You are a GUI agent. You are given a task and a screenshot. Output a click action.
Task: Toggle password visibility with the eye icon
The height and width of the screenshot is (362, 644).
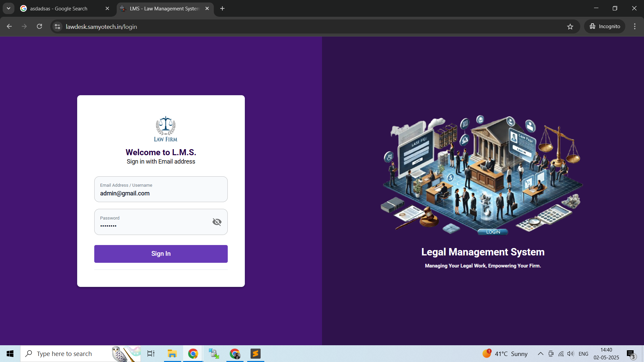[x=217, y=222]
